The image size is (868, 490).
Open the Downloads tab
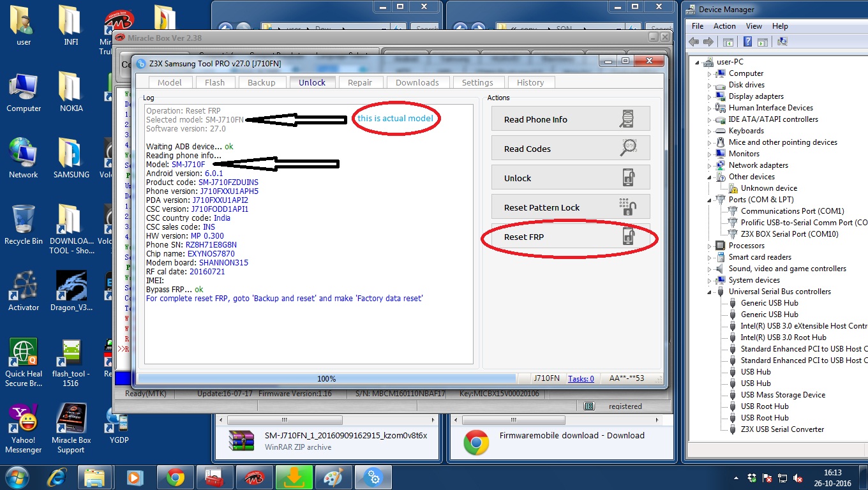pyautogui.click(x=417, y=82)
